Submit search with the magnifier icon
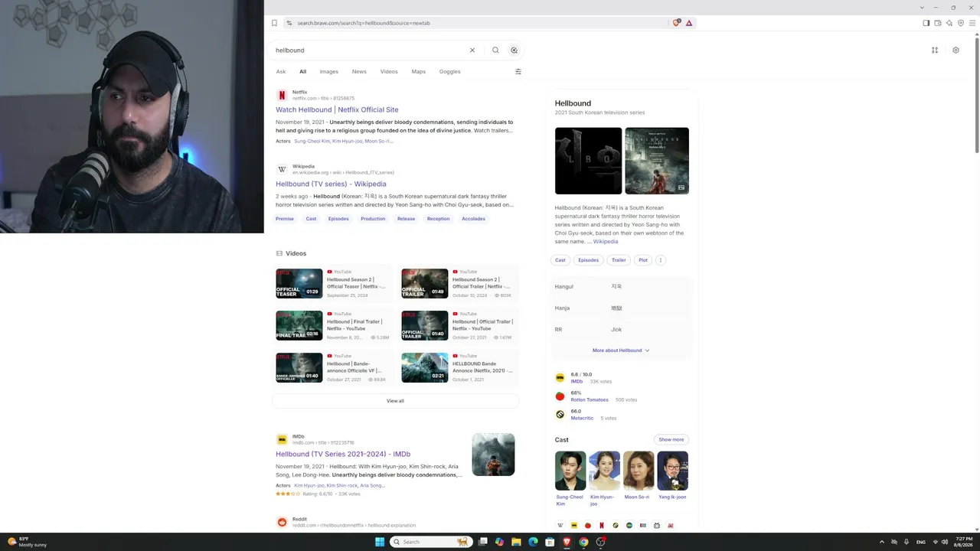Image resolution: width=980 pixels, height=551 pixels. (495, 51)
